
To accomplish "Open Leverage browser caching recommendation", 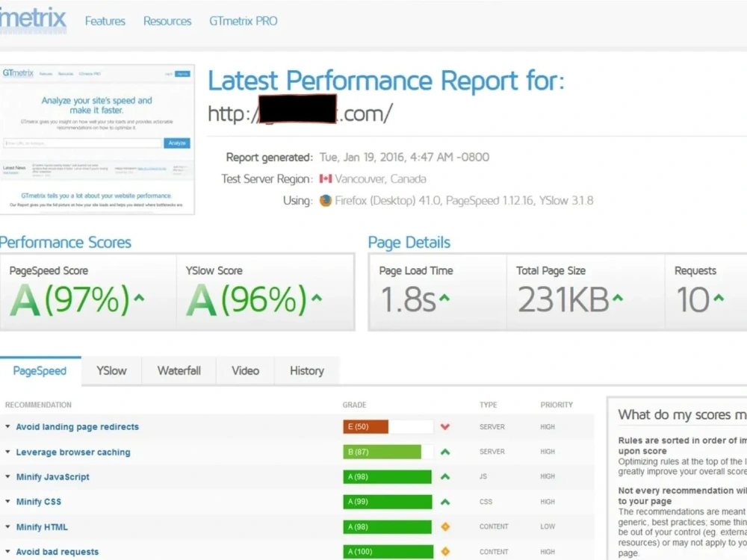I will coord(73,452).
